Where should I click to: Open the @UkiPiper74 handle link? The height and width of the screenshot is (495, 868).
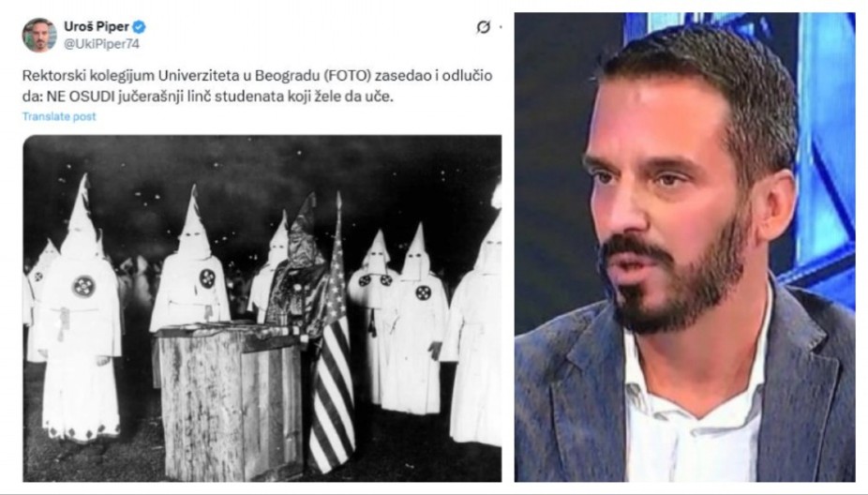(101, 44)
